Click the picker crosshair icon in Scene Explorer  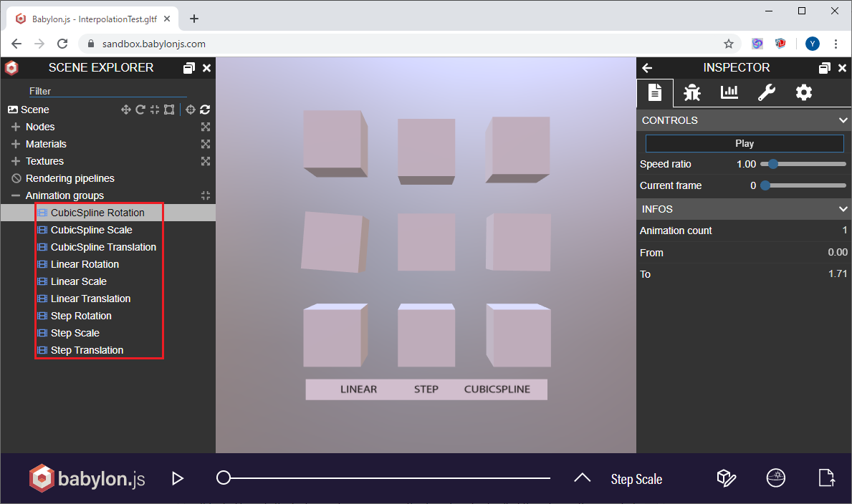(190, 109)
